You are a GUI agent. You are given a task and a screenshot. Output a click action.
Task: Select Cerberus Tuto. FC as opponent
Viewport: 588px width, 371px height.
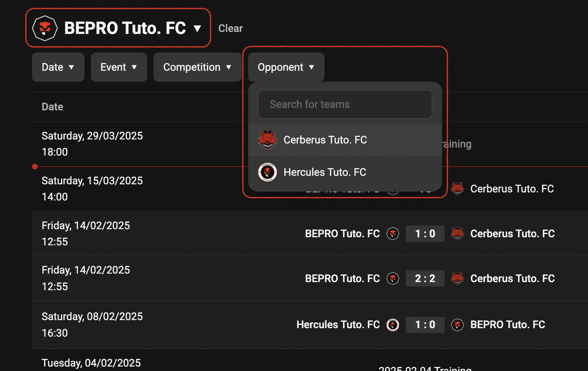point(345,140)
